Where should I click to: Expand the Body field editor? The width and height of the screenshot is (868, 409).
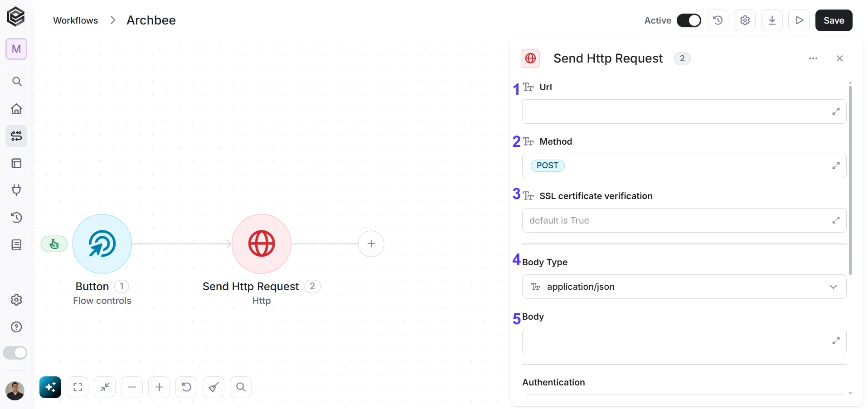(836, 341)
